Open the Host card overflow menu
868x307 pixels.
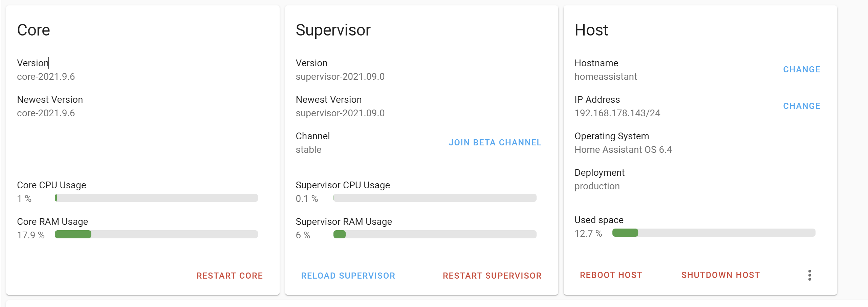click(810, 275)
